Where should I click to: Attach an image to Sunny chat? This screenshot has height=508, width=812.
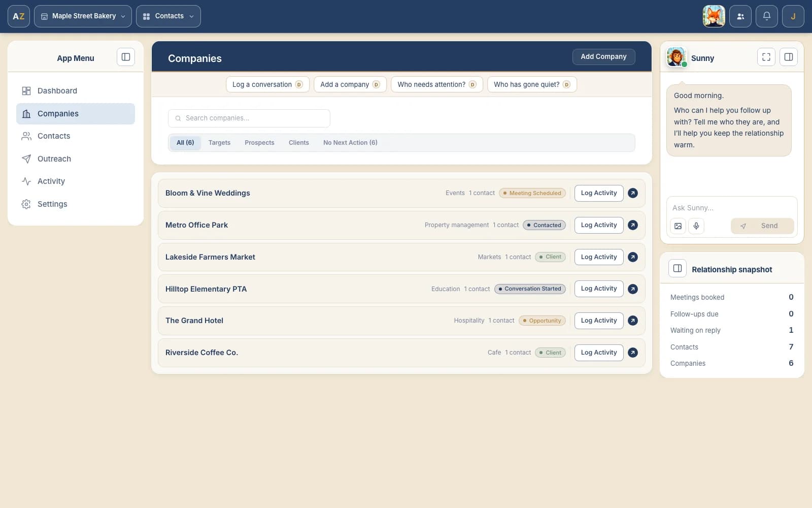678,226
